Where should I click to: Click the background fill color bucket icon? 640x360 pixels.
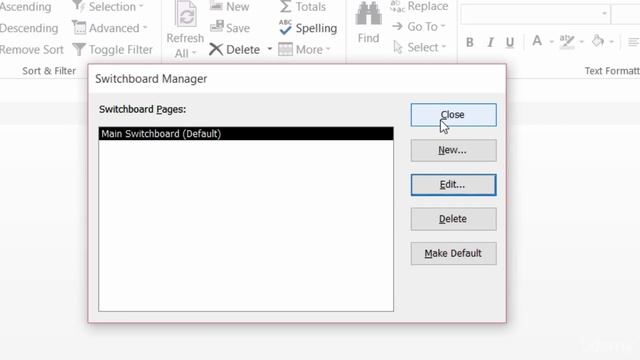(x=598, y=41)
